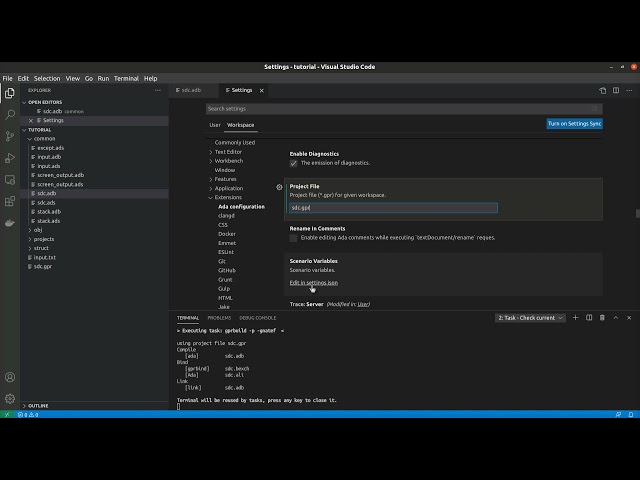
Task: Select Docker in settings extensions list
Action: 227,234
